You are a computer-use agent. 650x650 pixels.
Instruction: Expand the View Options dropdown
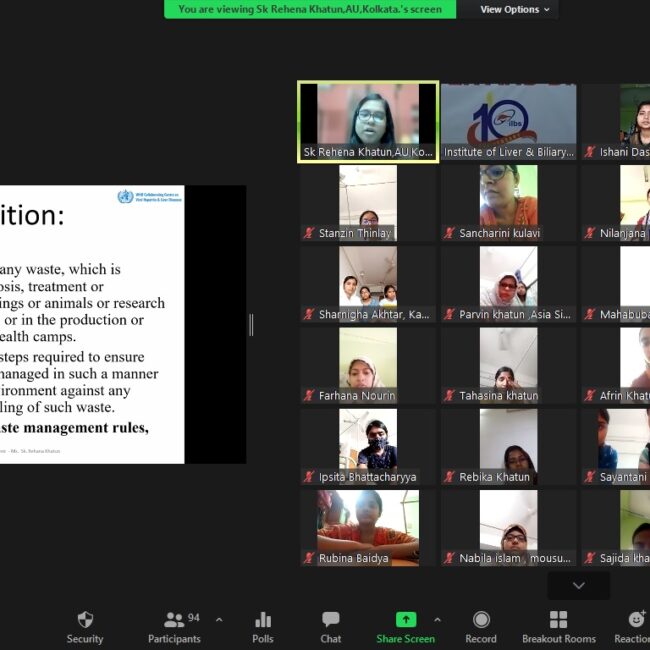coord(515,9)
